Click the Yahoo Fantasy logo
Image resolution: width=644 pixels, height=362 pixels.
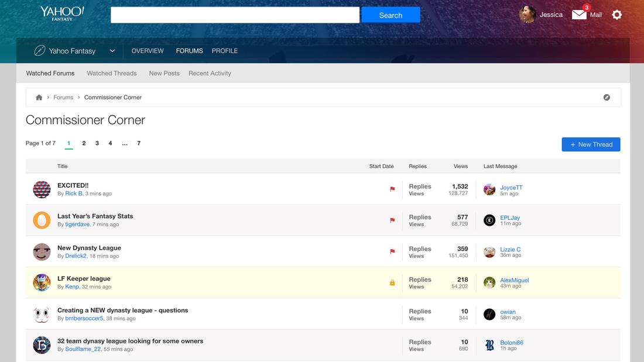click(x=62, y=13)
